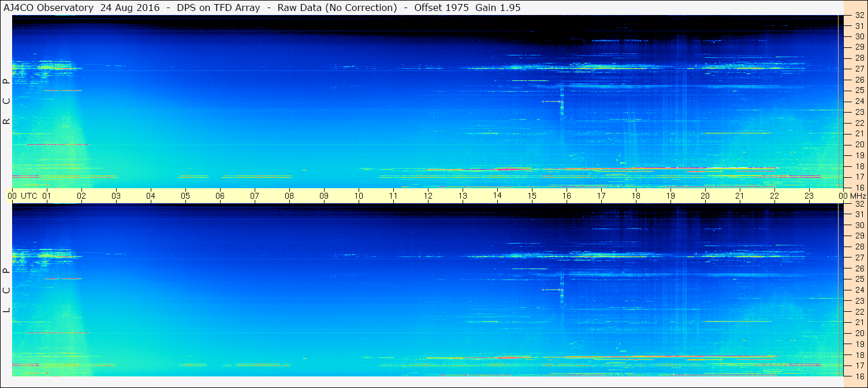Select hour 09 on the time axis

pyautogui.click(x=324, y=196)
